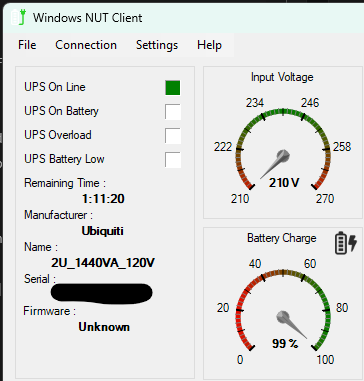Image resolution: width=364 pixels, height=381 pixels.
Task: Click the Battery Charge gauge needle hub
Action: [x=283, y=317]
